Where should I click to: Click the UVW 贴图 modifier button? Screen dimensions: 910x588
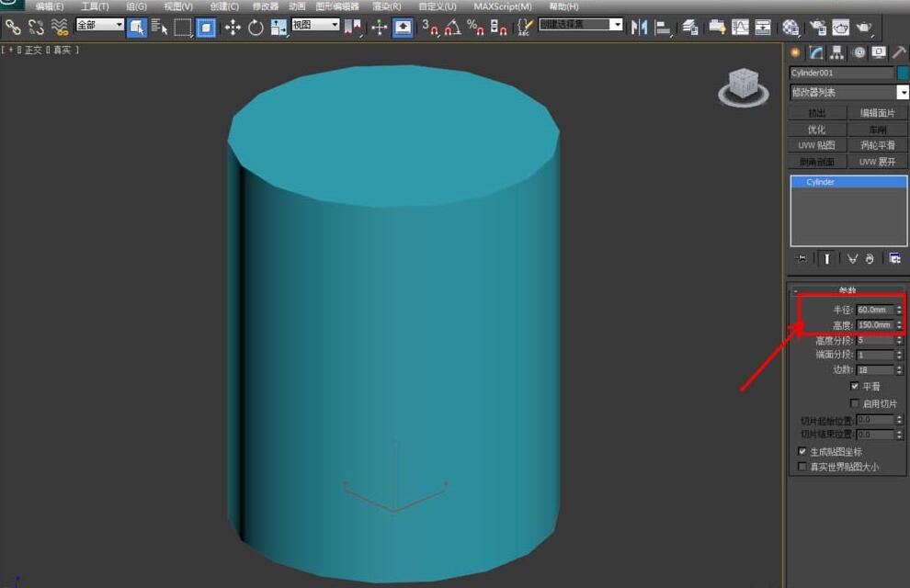coord(816,145)
